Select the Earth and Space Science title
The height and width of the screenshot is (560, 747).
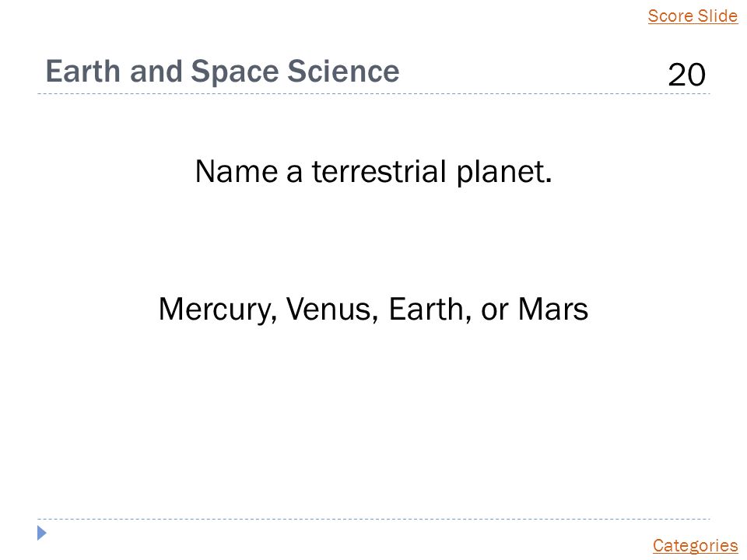223,72
